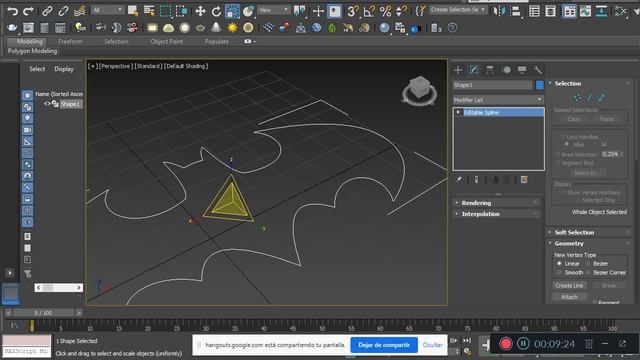Viewport: 640px width, 360px height.
Task: Open the reference coordinate View dropdown
Action: 274,10
